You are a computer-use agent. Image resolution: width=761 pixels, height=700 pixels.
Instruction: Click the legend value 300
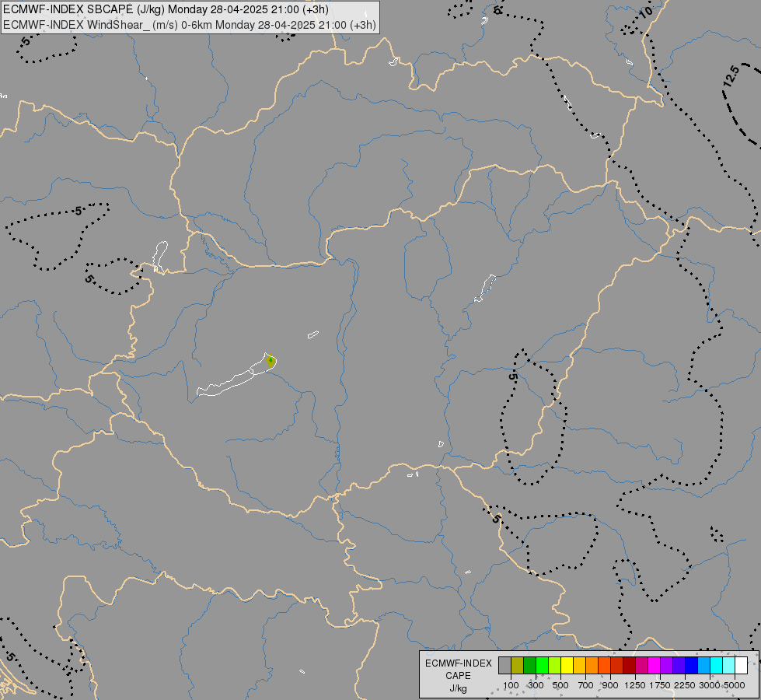(x=536, y=685)
